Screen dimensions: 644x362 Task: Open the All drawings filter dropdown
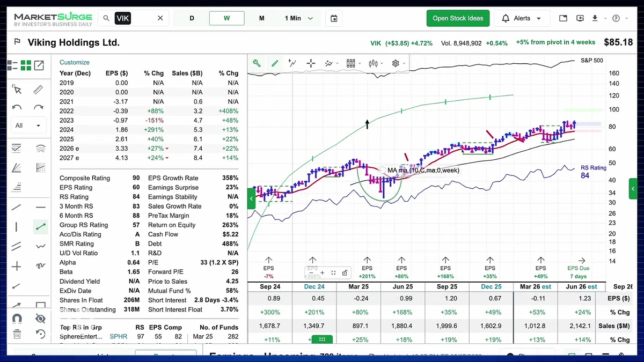coord(28,125)
